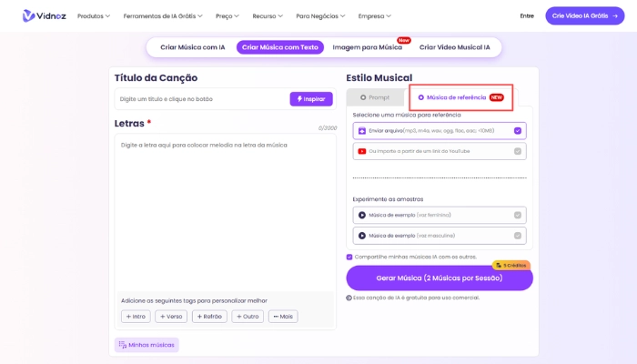Select Música de referência radio option

(x=420, y=97)
